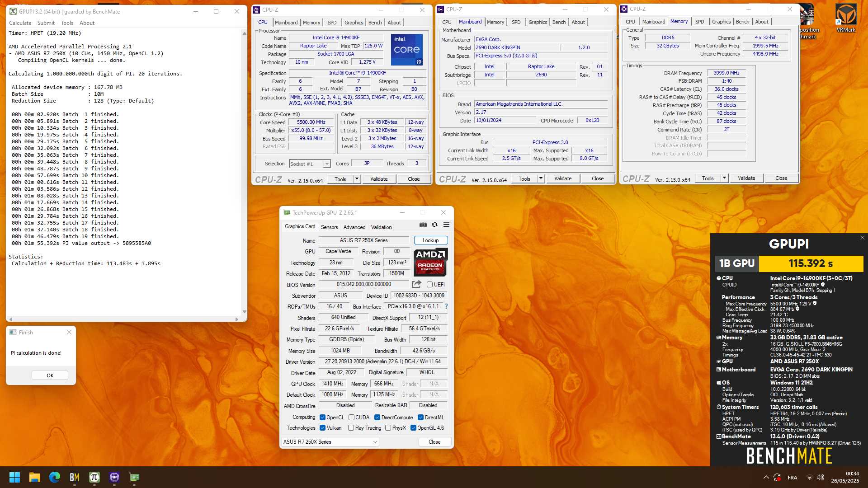Click the volume speaker tray icon
The width and height of the screenshot is (868, 488).
[x=821, y=478]
